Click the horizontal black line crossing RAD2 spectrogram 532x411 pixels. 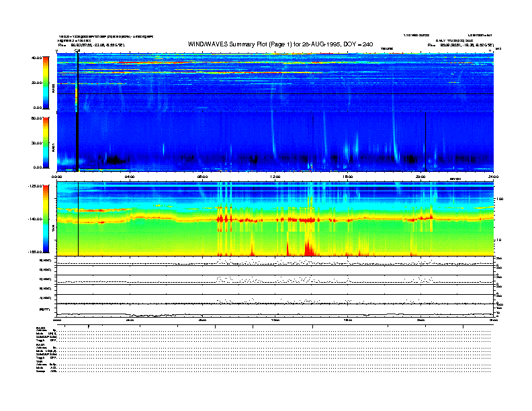coord(275,93)
